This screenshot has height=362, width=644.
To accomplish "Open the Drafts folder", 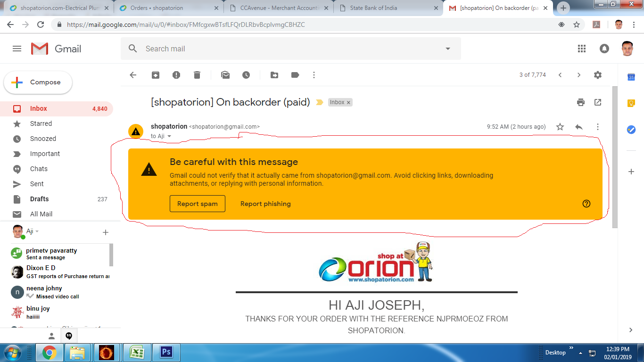I will (57, 199).
